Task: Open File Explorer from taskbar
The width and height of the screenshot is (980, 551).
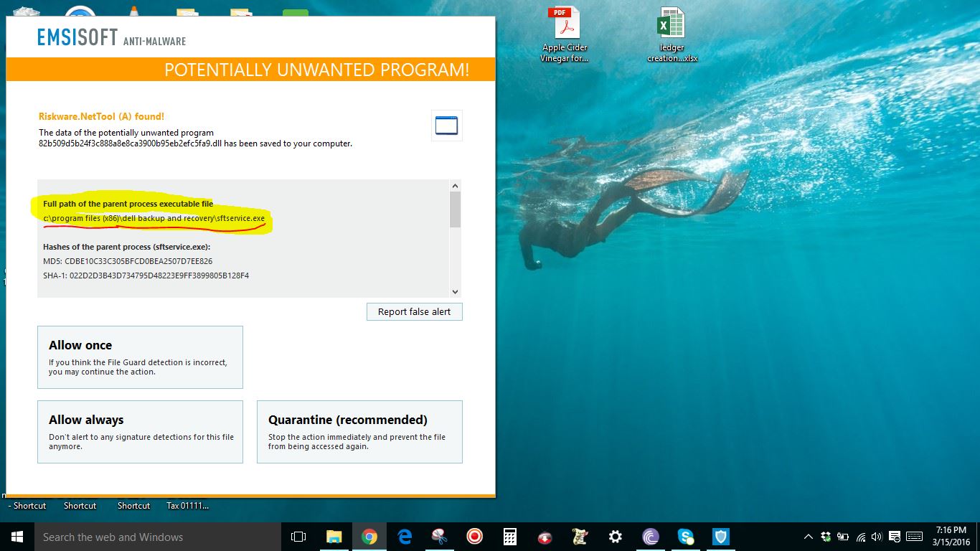Action: pyautogui.click(x=334, y=537)
